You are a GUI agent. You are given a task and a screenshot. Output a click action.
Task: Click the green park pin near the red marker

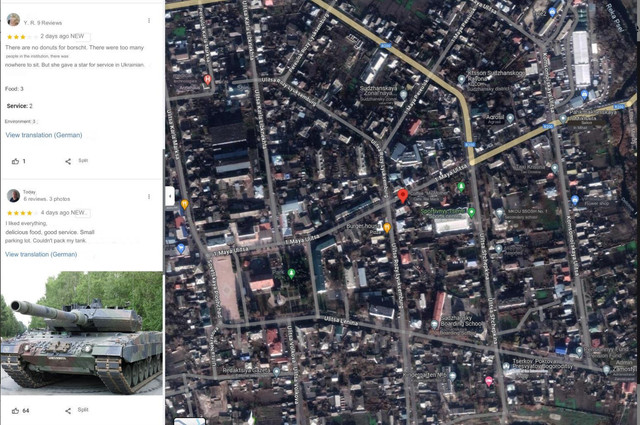coord(461,187)
